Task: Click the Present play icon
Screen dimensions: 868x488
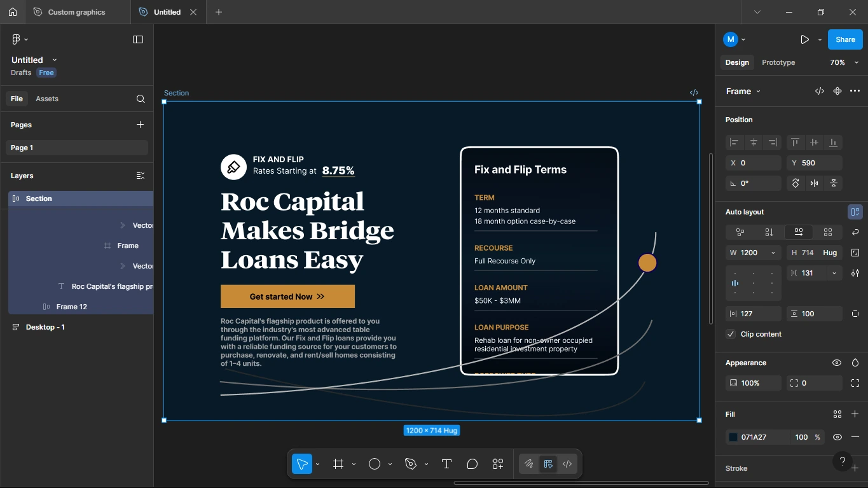Action: click(804, 39)
